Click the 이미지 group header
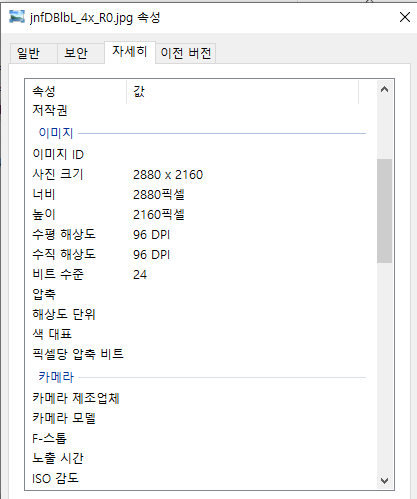Screen dimensions: 417x499 (x=56, y=133)
